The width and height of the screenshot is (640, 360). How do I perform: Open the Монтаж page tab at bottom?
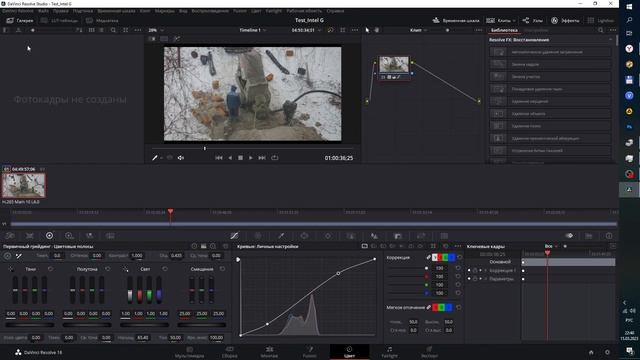point(269,352)
